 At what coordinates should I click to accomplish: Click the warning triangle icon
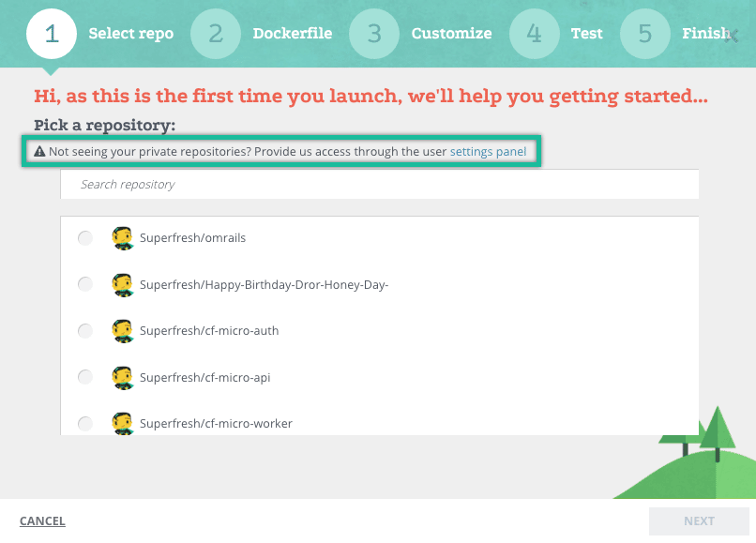[x=39, y=151]
